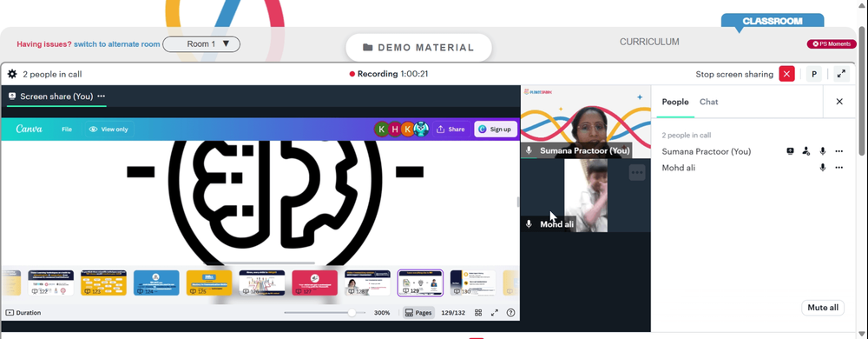Image resolution: width=868 pixels, height=339 pixels.
Task: Click the 300% zoom value
Action: 382,313
